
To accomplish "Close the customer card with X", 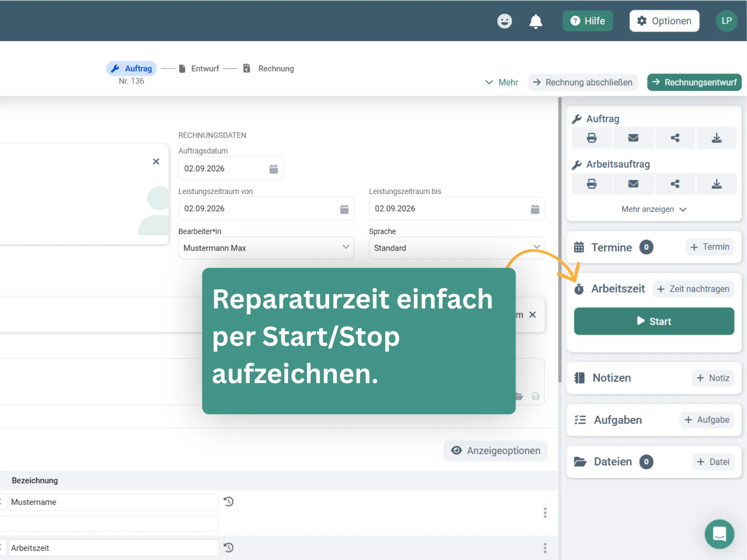I will coord(156,161).
